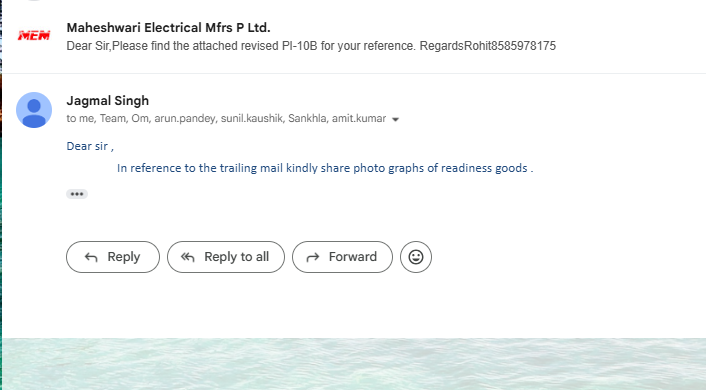Click the red MEM logo avatar
Viewport: 706px width, 390px height.
pyautogui.click(x=34, y=36)
